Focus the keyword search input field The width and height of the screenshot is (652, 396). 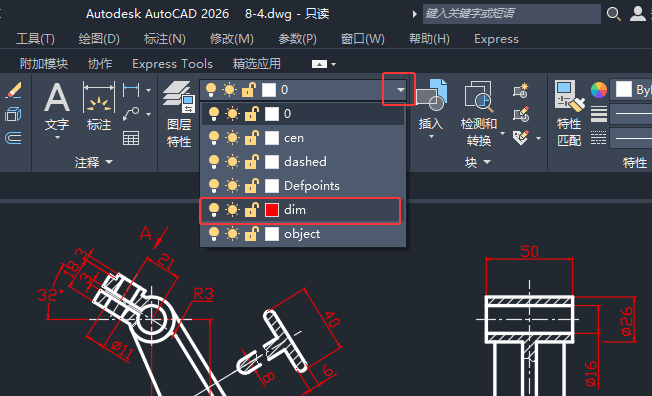click(x=511, y=14)
